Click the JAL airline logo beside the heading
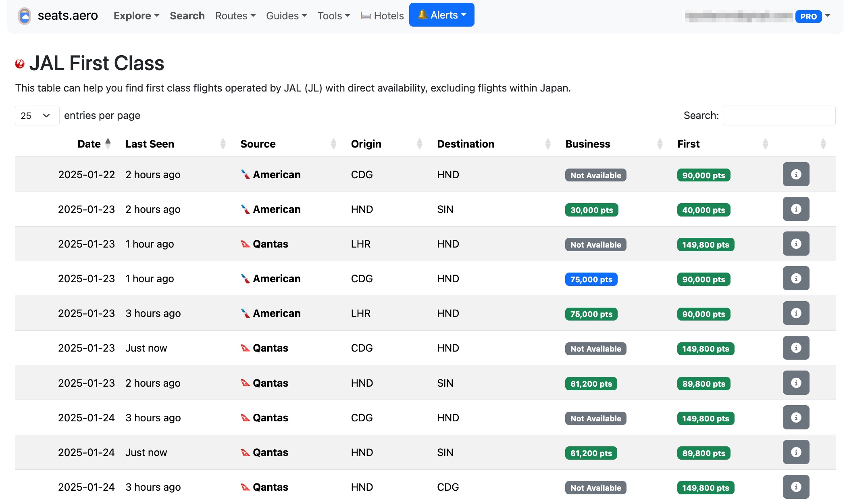The height and width of the screenshot is (504, 845). click(x=20, y=63)
